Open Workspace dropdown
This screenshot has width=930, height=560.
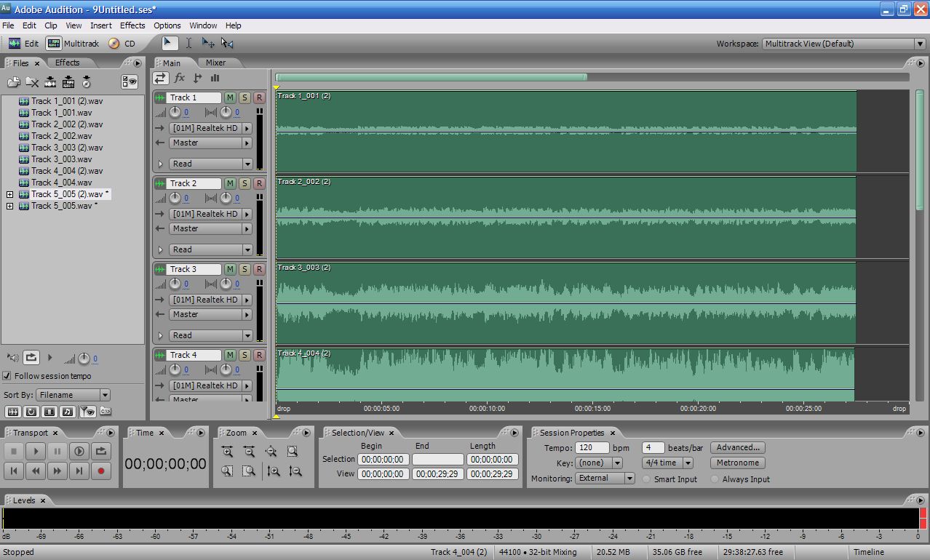coord(843,44)
